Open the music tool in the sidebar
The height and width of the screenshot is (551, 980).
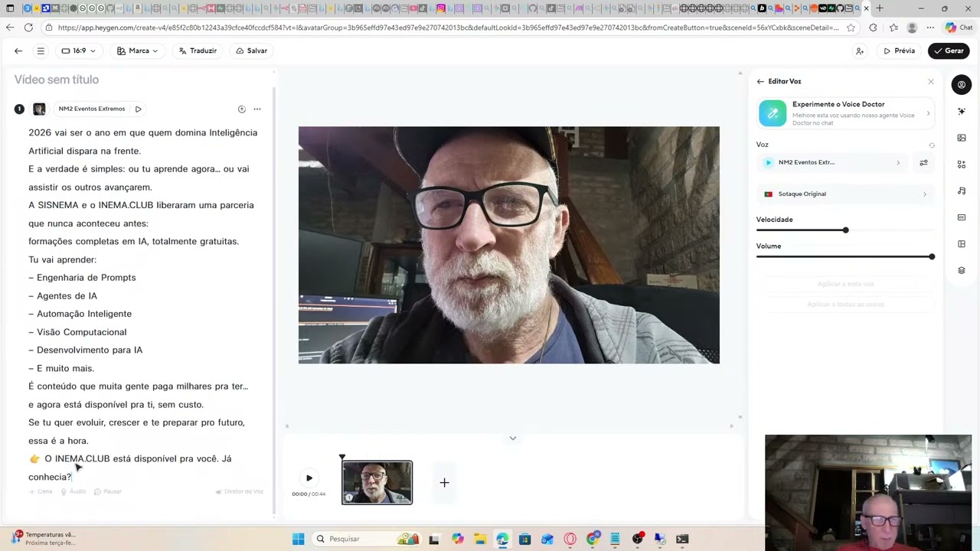(x=962, y=191)
